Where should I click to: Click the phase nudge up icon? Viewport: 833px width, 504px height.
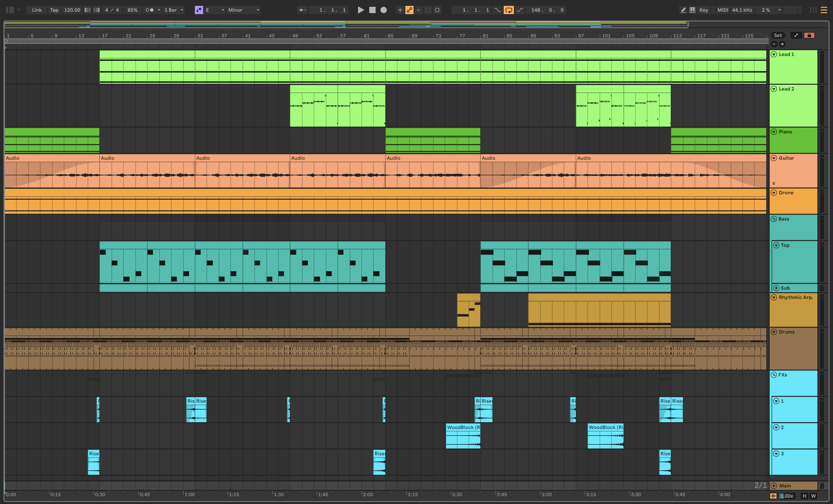tap(97, 10)
